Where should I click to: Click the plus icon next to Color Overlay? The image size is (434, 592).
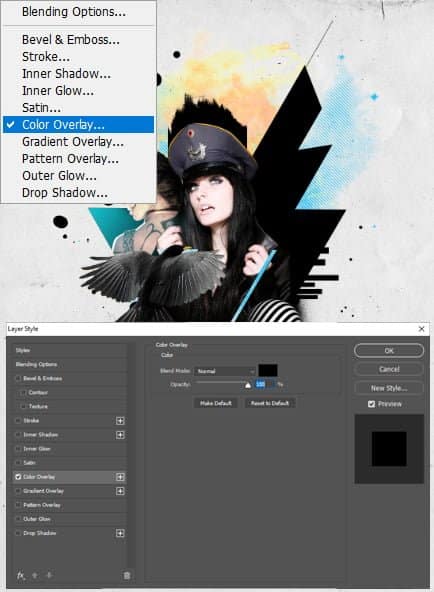tap(120, 477)
